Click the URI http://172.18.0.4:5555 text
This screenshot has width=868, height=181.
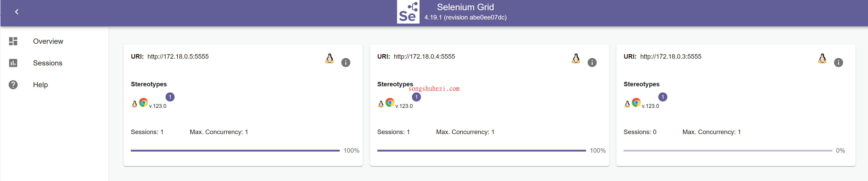(x=424, y=57)
